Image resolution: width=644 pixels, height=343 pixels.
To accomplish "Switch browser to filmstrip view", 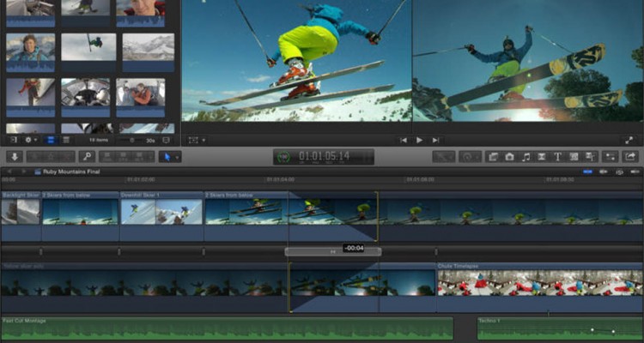I will (51, 140).
